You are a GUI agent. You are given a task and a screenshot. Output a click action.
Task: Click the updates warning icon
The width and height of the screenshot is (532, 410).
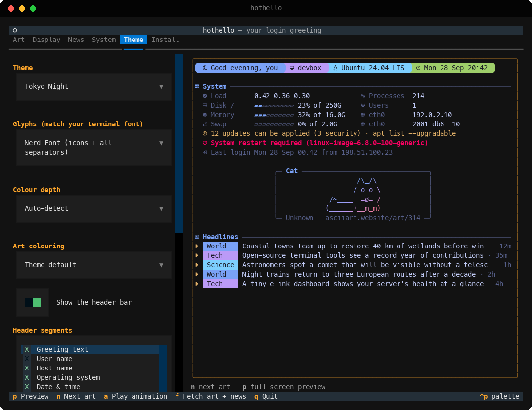coord(205,133)
